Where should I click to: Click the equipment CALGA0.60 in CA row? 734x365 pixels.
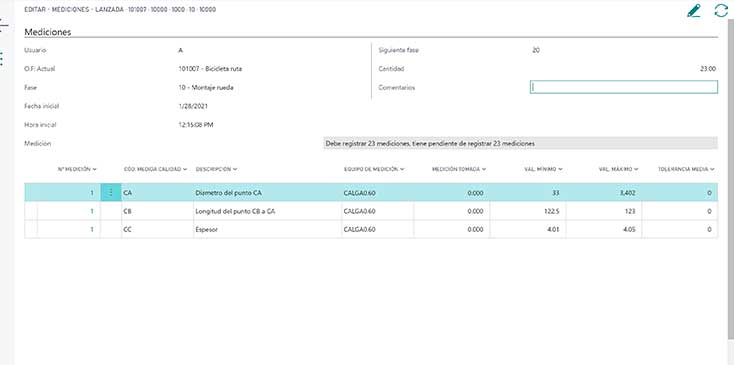(378, 192)
